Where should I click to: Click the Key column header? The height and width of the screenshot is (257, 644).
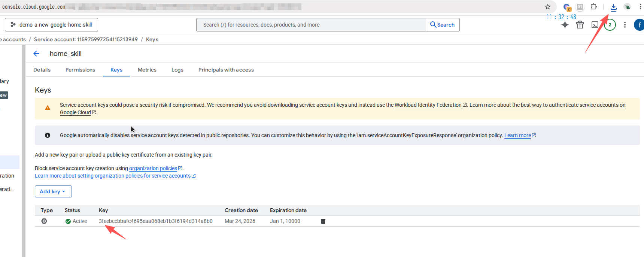103,210
